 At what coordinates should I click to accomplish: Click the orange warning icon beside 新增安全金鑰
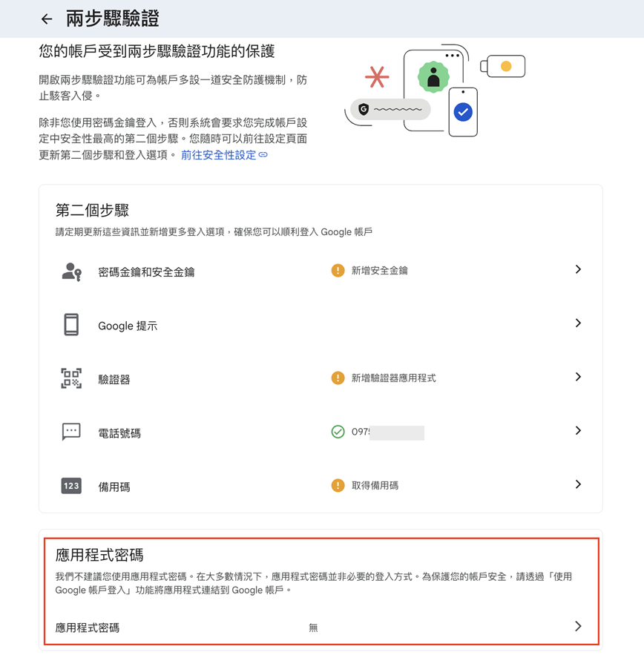point(338,271)
